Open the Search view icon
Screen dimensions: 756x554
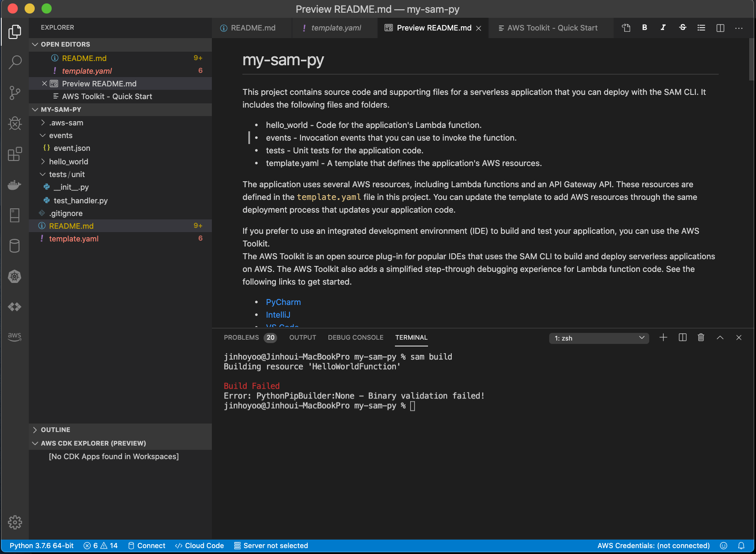click(15, 62)
